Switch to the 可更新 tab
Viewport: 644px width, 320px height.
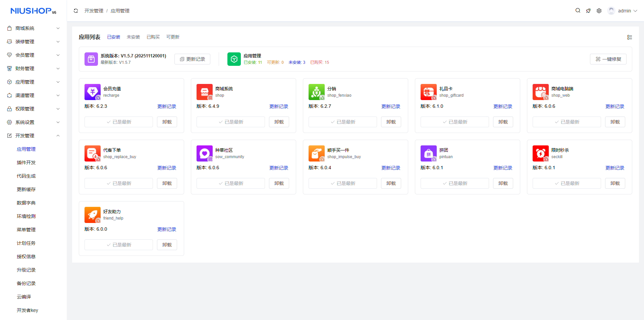click(173, 37)
